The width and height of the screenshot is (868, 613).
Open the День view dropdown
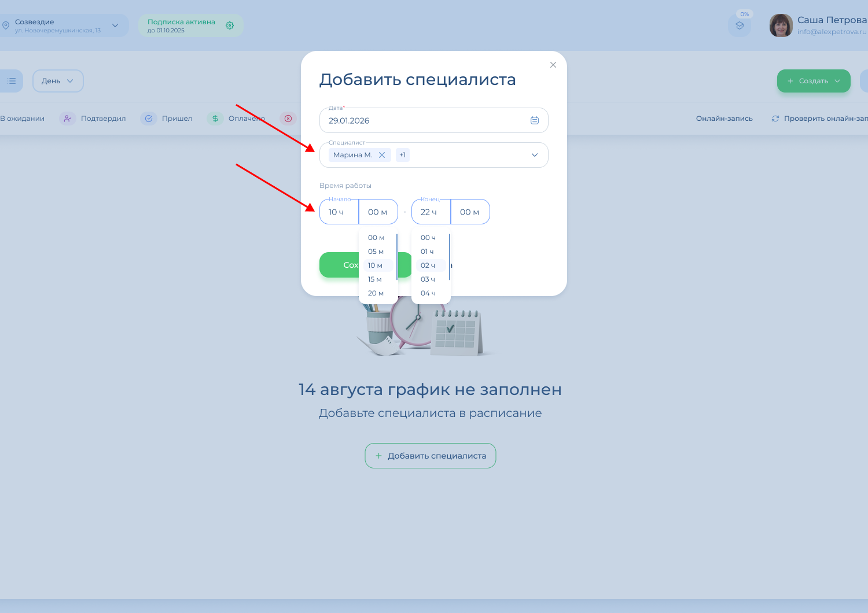58,81
